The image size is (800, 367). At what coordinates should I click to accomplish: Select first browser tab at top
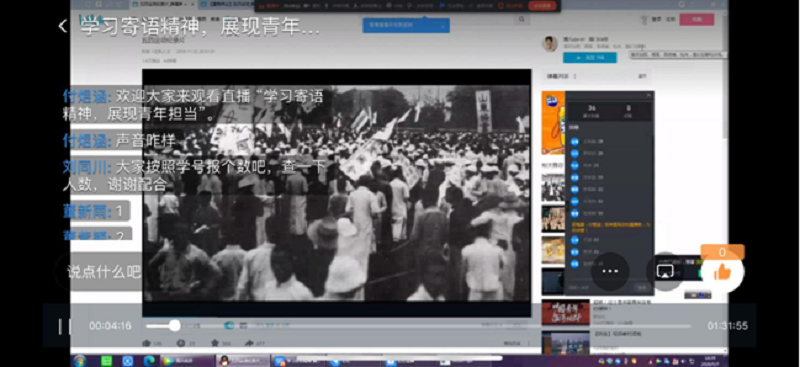pyautogui.click(x=162, y=4)
